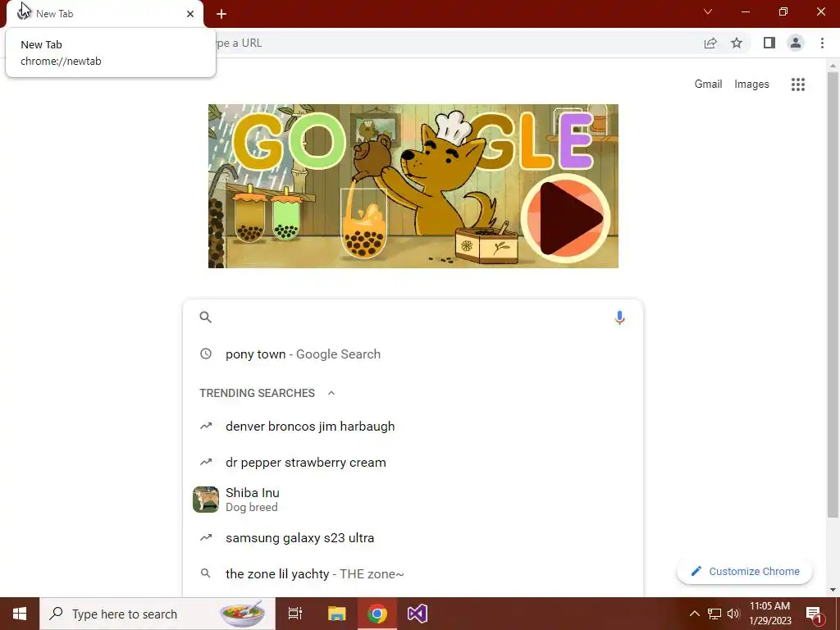The width and height of the screenshot is (840, 630).
Task: Open the Windows Start menu
Action: click(x=20, y=614)
